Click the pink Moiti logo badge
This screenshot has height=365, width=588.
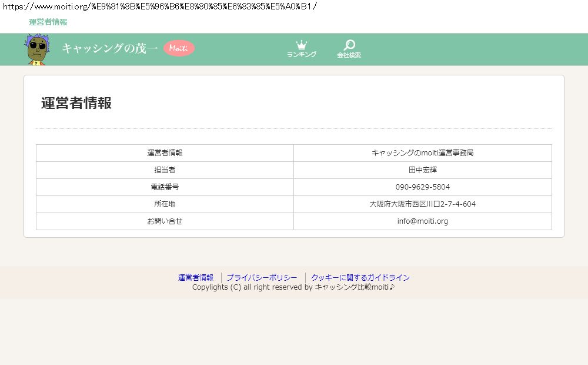pos(179,49)
